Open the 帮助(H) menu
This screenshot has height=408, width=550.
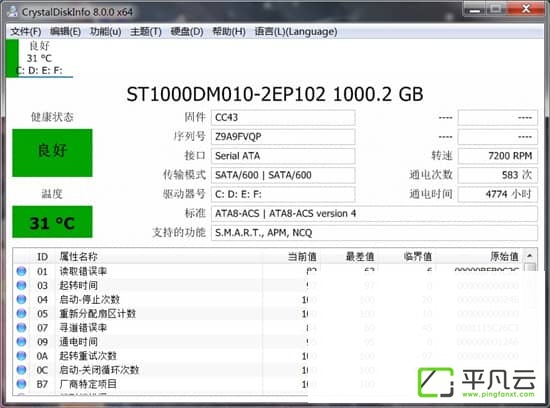pos(229,32)
